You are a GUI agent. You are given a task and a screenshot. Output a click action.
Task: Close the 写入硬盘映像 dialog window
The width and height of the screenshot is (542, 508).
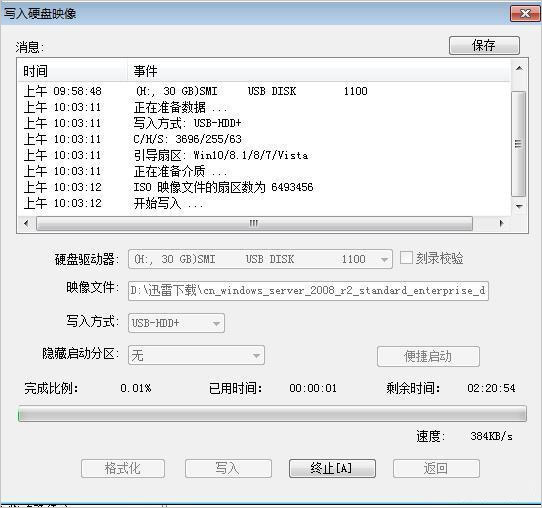pos(525,13)
